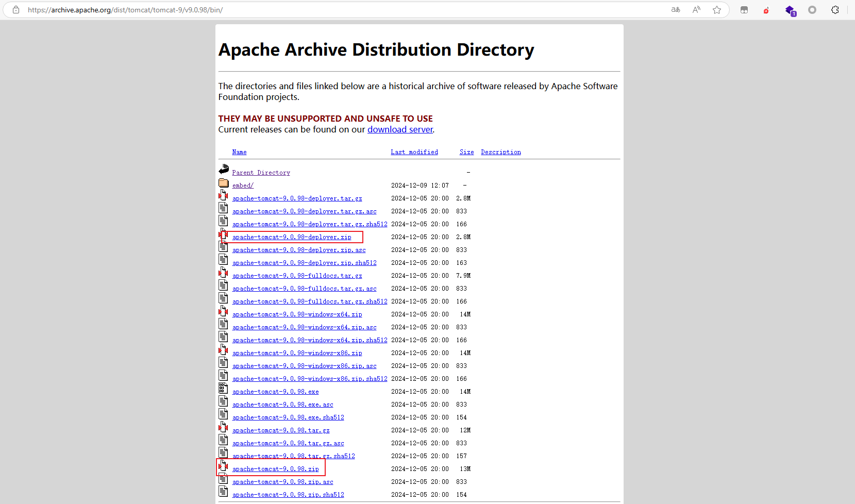Click archive icon beside windows-x64.zip
The height and width of the screenshot is (504, 855).
224,311
